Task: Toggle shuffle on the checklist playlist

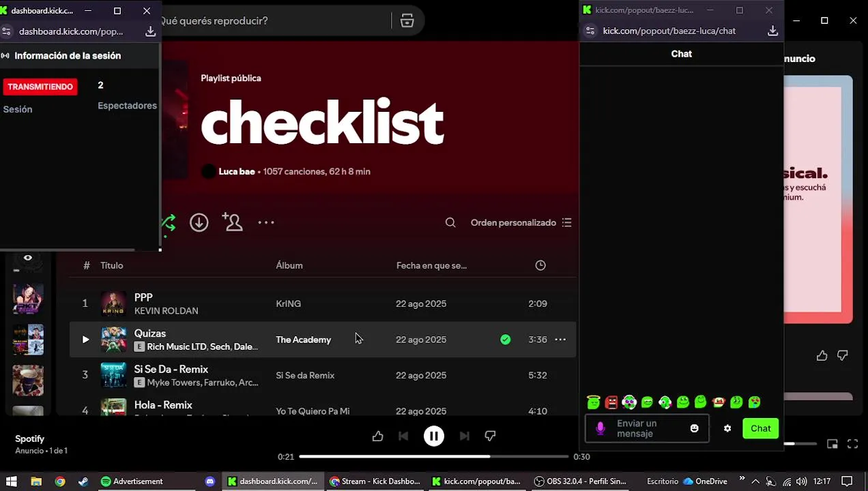Action: click(169, 222)
